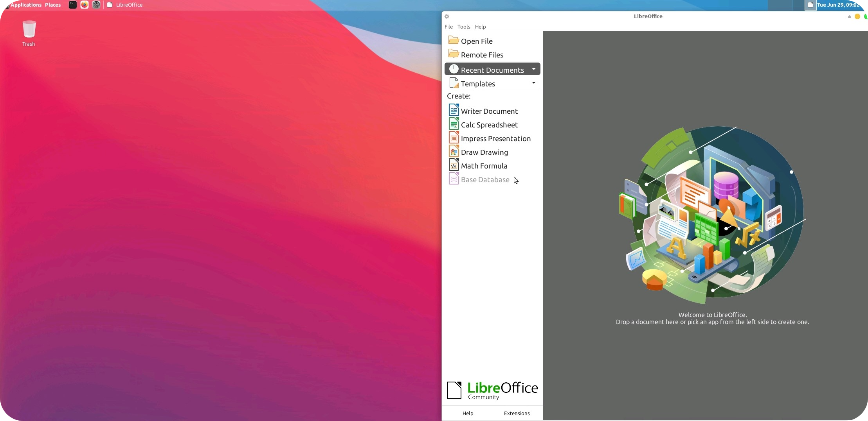Viewport: 868px width, 421px height.
Task: Create a new Draw Drawing
Action: pos(484,152)
